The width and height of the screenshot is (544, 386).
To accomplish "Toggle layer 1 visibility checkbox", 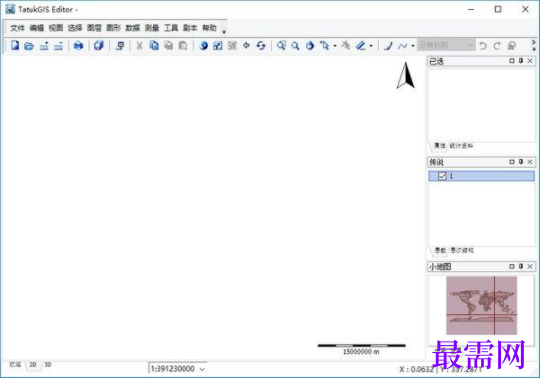I will coord(442,176).
